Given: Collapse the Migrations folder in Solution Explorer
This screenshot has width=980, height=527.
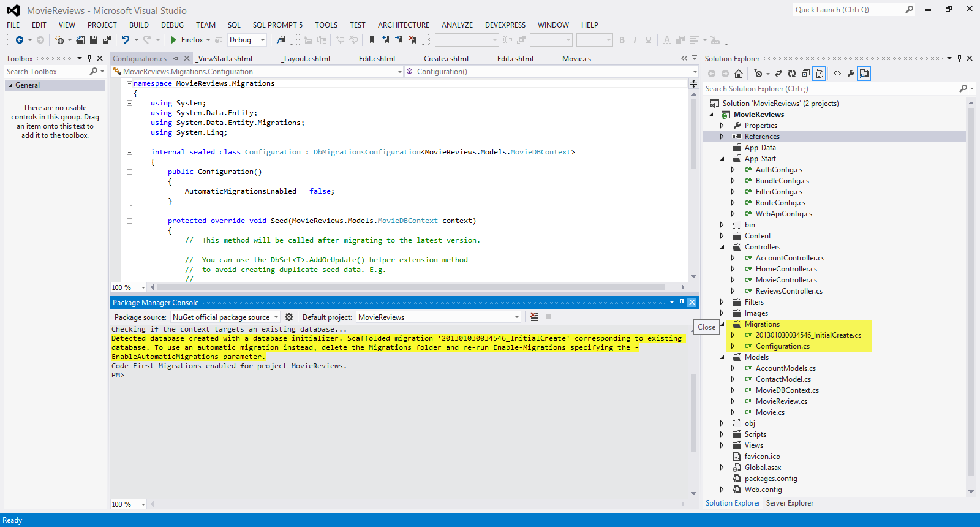Looking at the screenshot, I should 722,324.
